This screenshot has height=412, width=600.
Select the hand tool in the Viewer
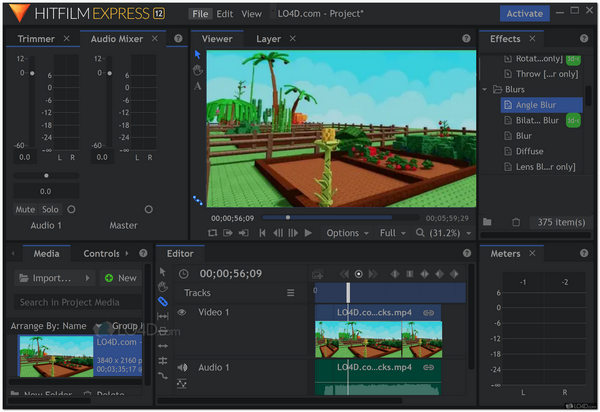pos(197,70)
